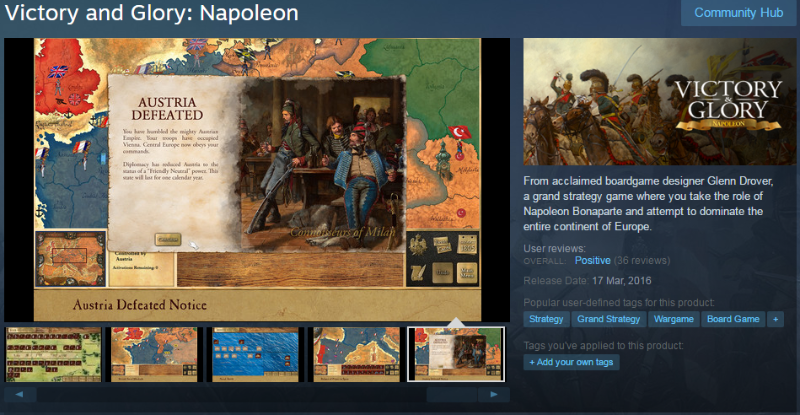Open the Community Hub

pos(738,13)
